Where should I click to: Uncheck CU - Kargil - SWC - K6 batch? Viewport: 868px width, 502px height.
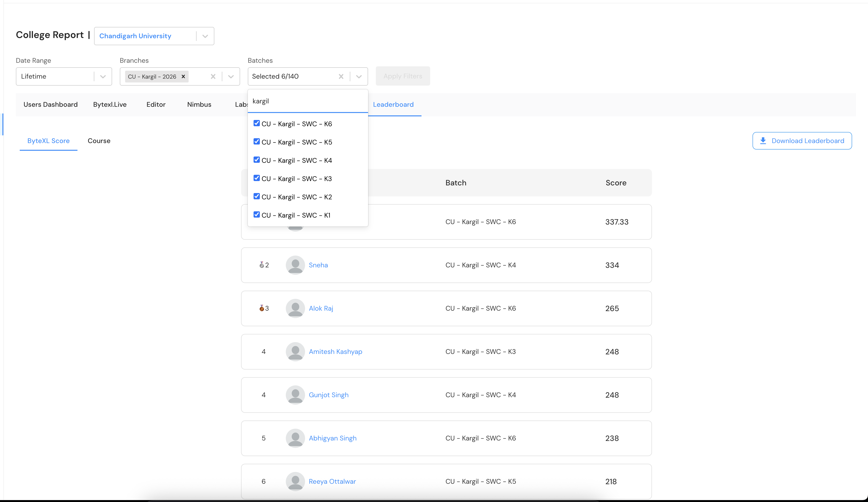point(257,123)
